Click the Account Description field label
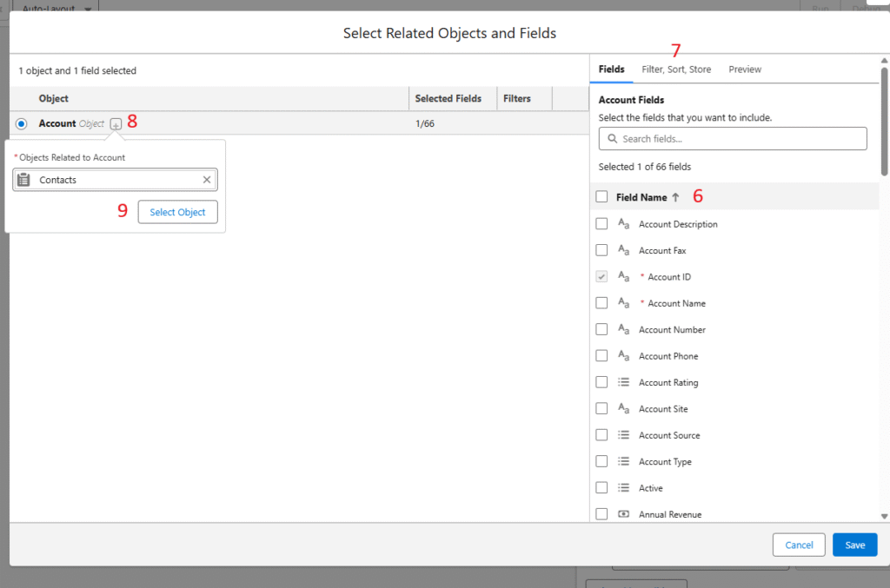 (x=678, y=224)
